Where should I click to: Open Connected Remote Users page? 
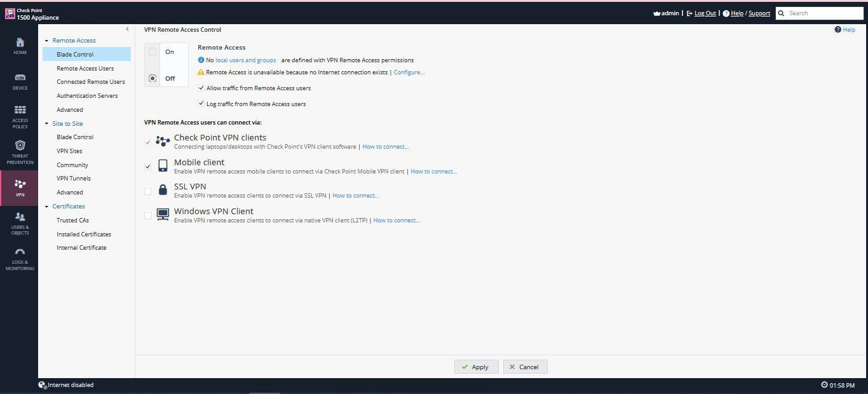tap(91, 81)
